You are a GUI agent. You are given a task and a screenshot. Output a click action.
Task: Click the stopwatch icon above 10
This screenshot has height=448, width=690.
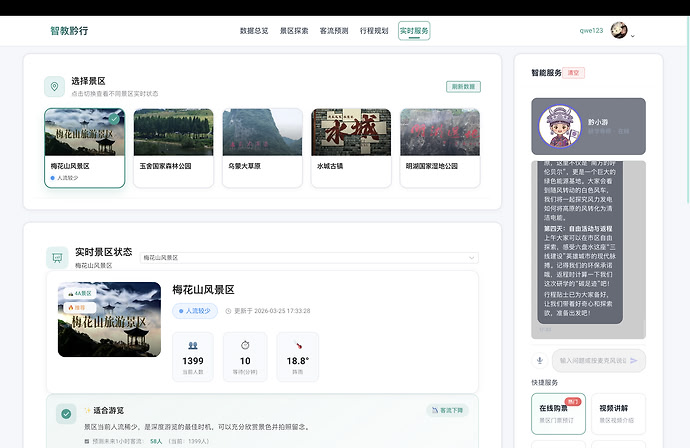tap(245, 345)
